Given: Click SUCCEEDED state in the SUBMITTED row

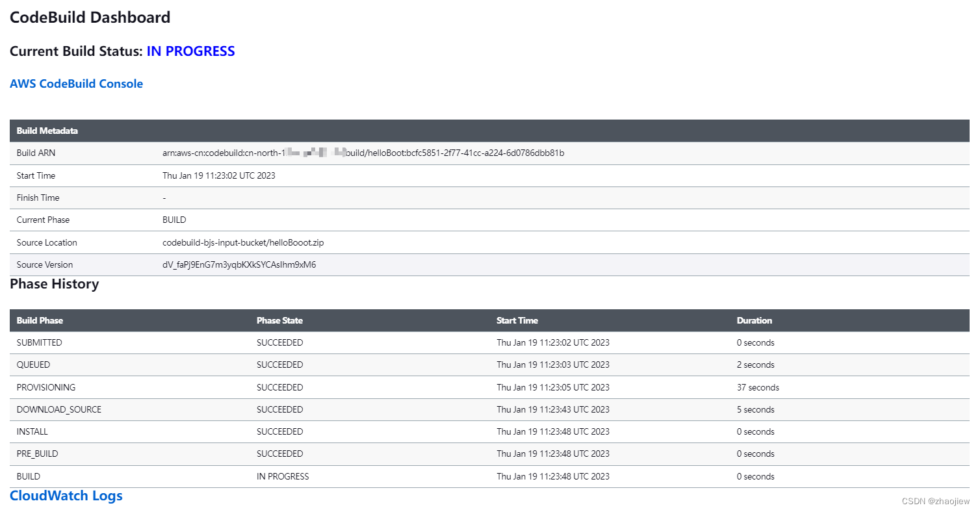Looking at the screenshot, I should (279, 342).
